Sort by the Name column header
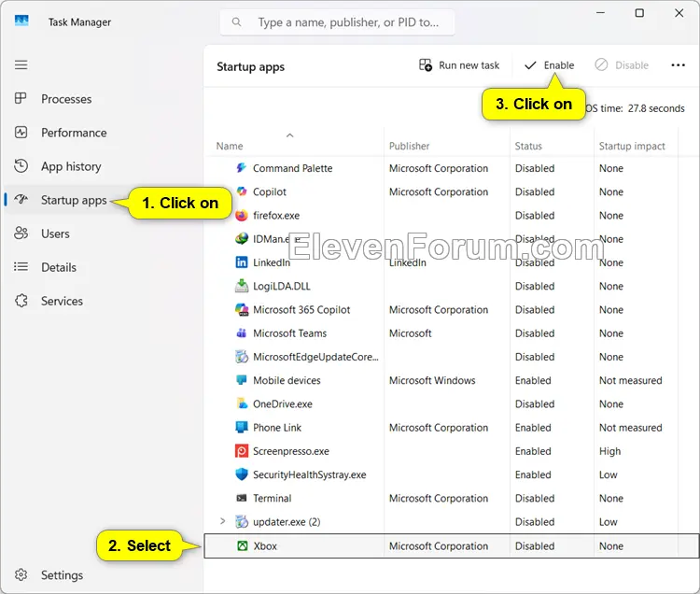700x594 pixels. (230, 146)
